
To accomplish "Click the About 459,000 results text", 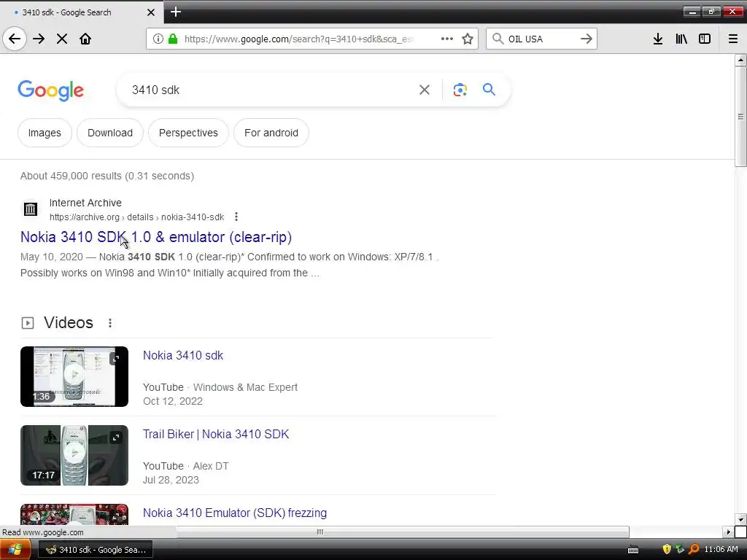I will point(107,176).
